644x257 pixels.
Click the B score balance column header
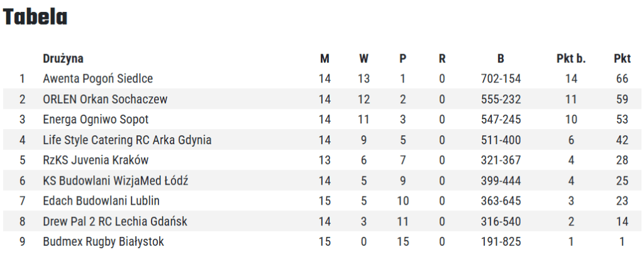click(501, 59)
